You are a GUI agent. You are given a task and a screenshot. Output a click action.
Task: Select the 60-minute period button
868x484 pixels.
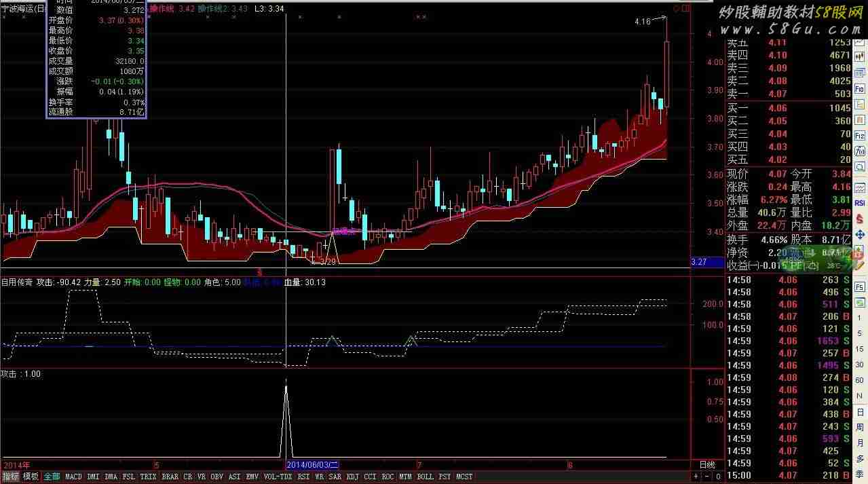860,380
